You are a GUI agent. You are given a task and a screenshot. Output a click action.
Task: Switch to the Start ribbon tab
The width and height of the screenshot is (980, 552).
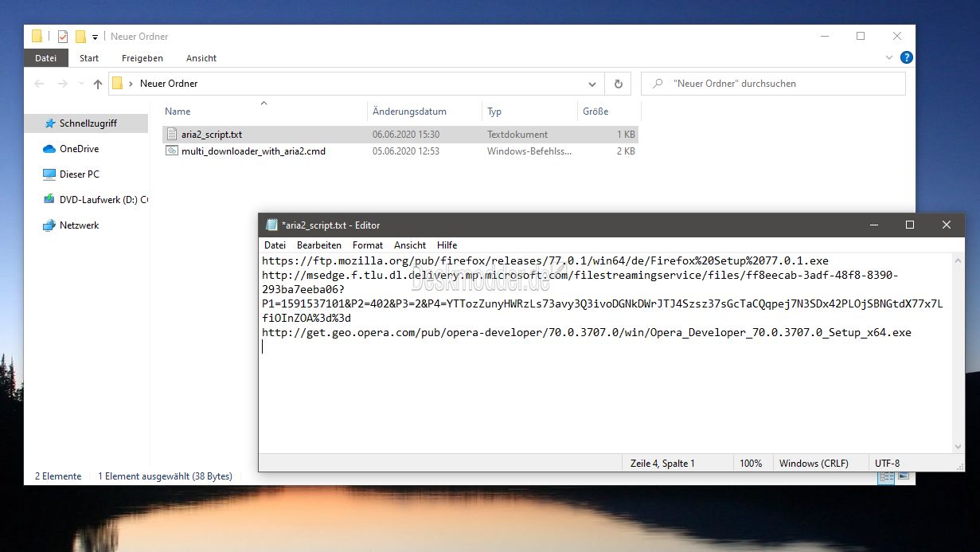(x=89, y=58)
